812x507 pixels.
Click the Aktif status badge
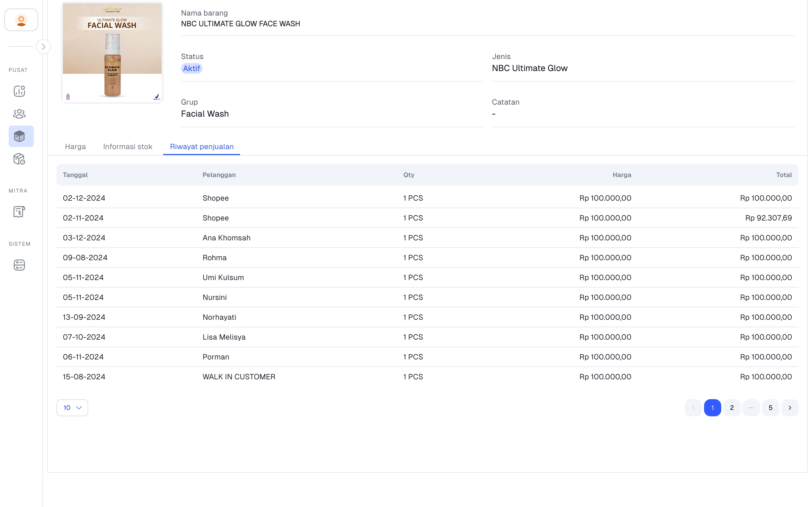(192, 68)
